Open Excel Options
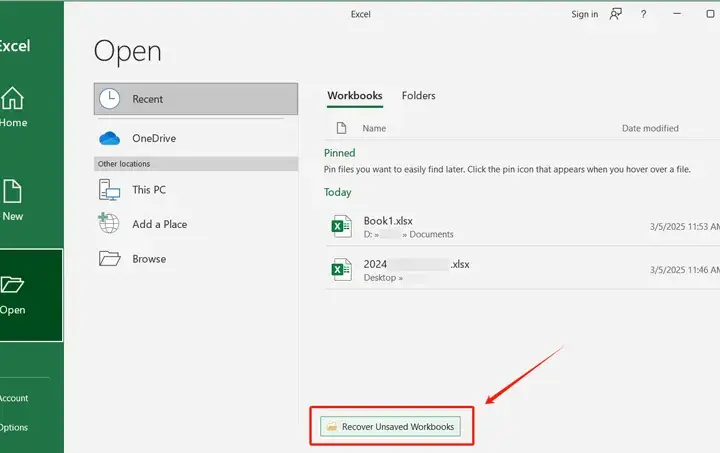This screenshot has height=453, width=720. point(14,427)
